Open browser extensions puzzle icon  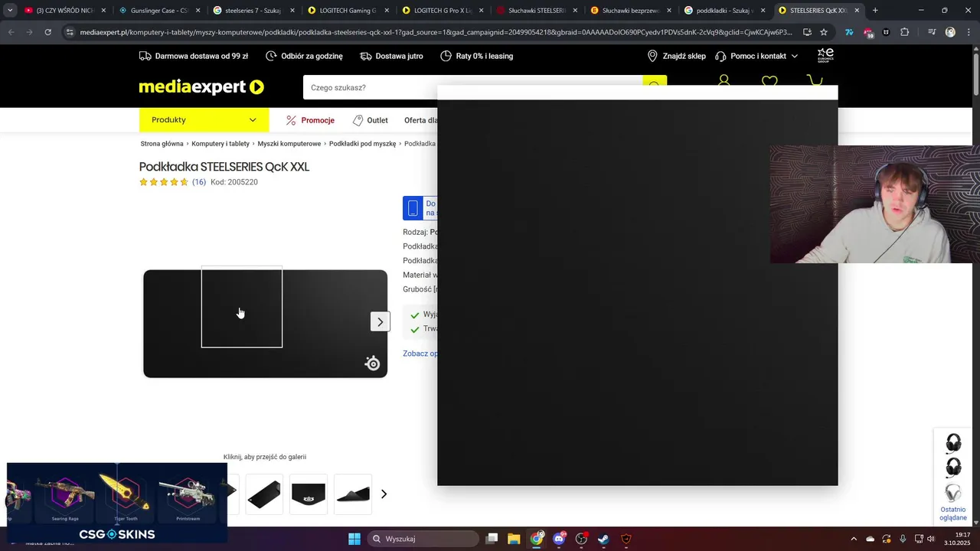coord(904,32)
